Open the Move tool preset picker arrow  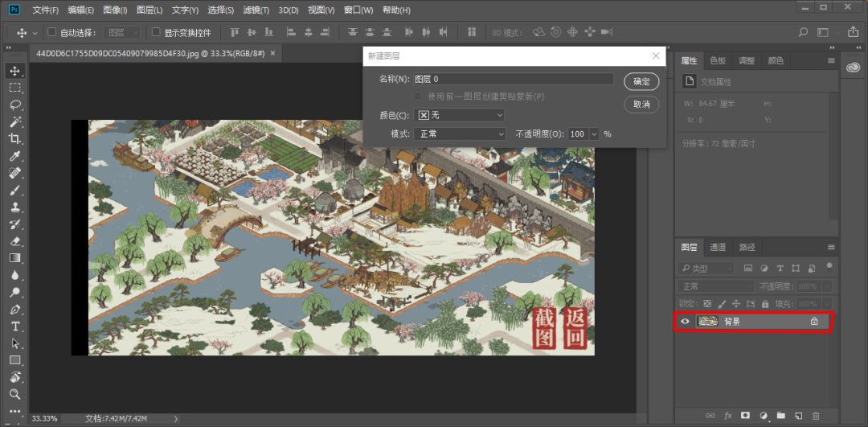[35, 33]
